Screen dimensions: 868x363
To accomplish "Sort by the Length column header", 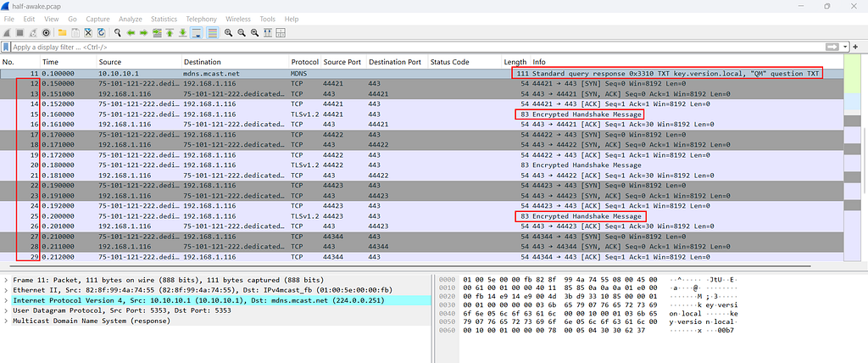I will [516, 62].
